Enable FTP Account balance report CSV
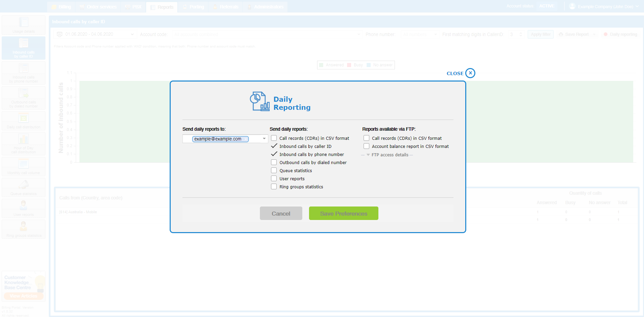This screenshot has height=317, width=644. tap(367, 146)
